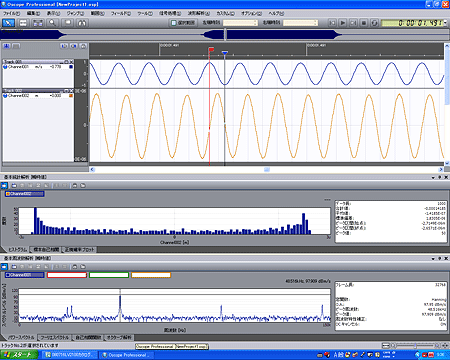Click the binoculars search tool icon

coord(82,23)
